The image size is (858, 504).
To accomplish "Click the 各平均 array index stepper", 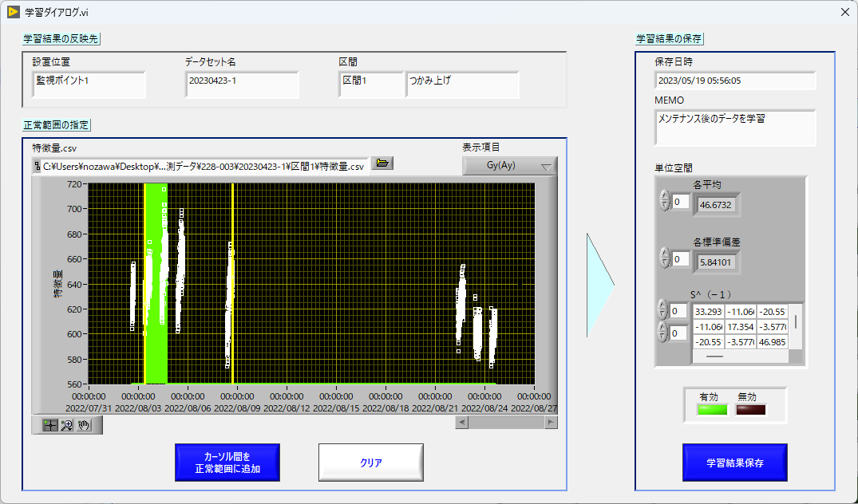I will pos(664,201).
